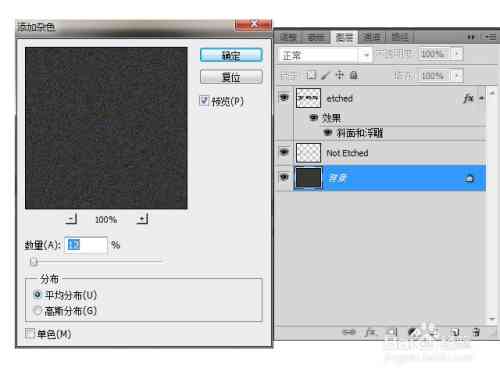Viewport: 500px width, 375px height.
Task: Lock image pixels brush icon
Action: pyautogui.click(x=325, y=76)
